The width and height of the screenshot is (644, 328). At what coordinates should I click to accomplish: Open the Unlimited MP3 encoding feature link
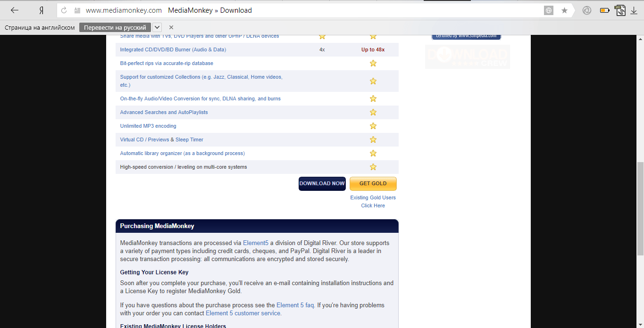(x=148, y=126)
